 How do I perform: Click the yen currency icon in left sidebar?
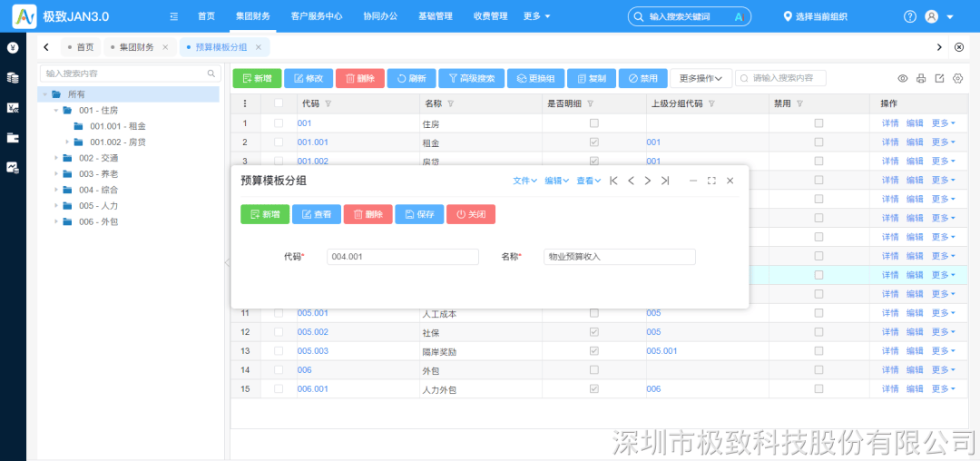click(13, 47)
